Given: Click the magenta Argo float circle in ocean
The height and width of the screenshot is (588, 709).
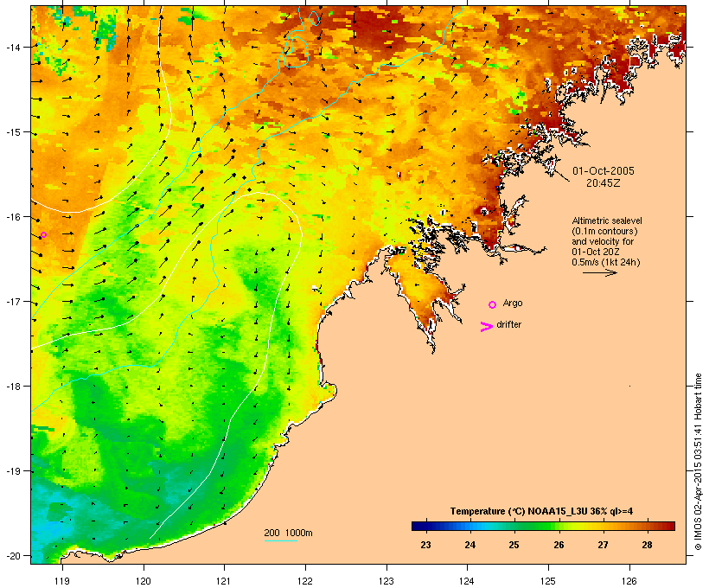Looking at the screenshot, I should coord(43,234).
